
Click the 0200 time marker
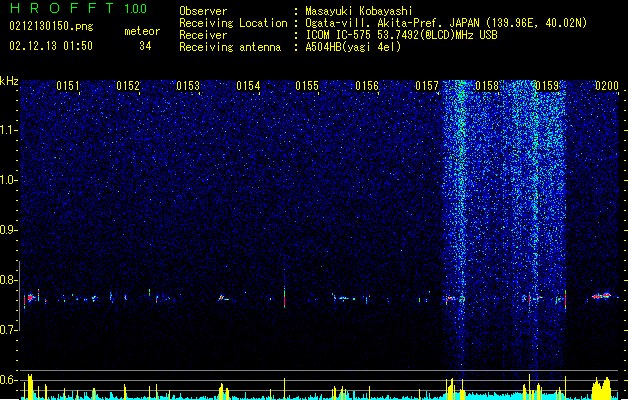[x=607, y=86]
